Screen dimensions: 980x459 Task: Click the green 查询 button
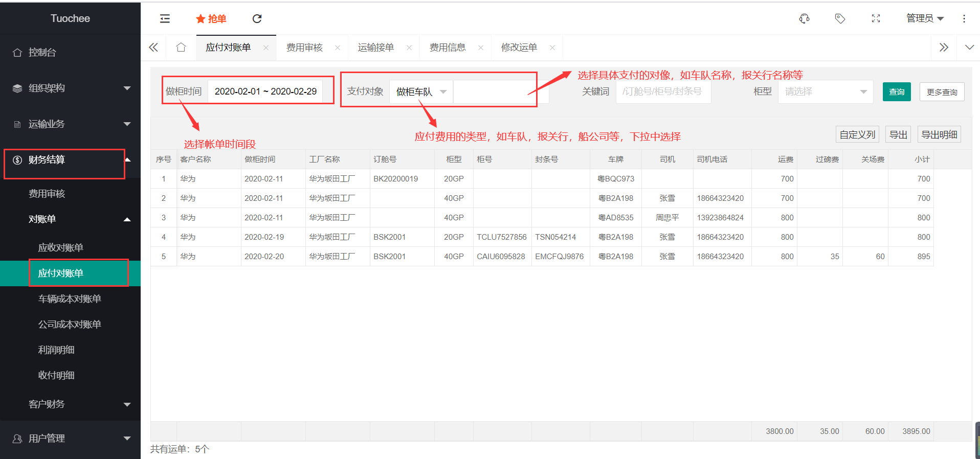[x=897, y=91]
